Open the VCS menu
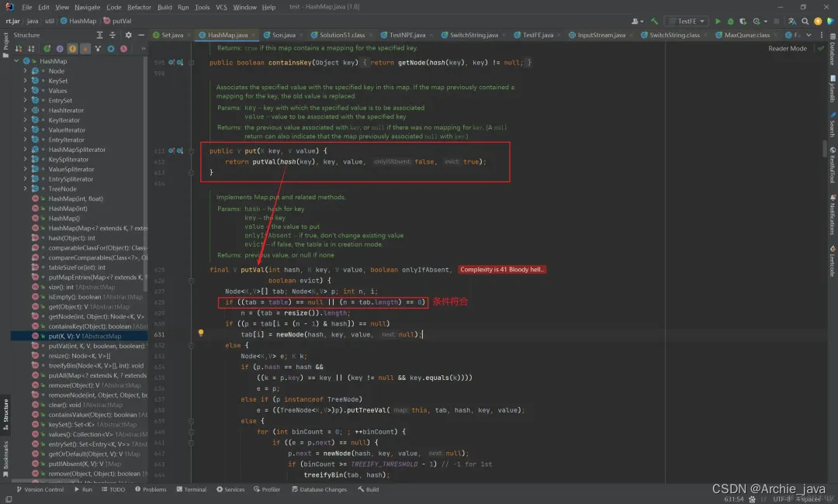The image size is (838, 504). pos(221,7)
